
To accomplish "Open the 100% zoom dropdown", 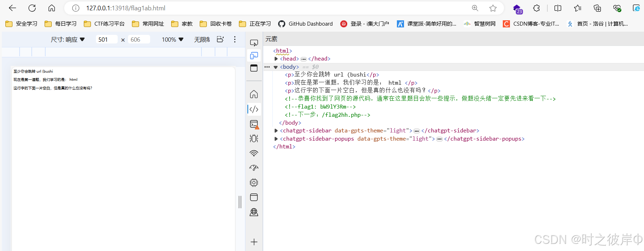I will click(x=173, y=40).
